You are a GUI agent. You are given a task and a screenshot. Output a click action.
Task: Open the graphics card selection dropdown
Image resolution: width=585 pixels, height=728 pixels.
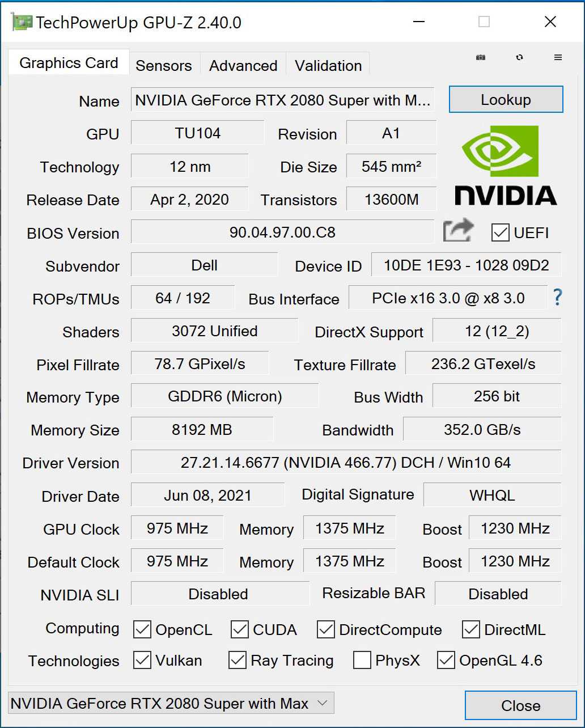171,704
